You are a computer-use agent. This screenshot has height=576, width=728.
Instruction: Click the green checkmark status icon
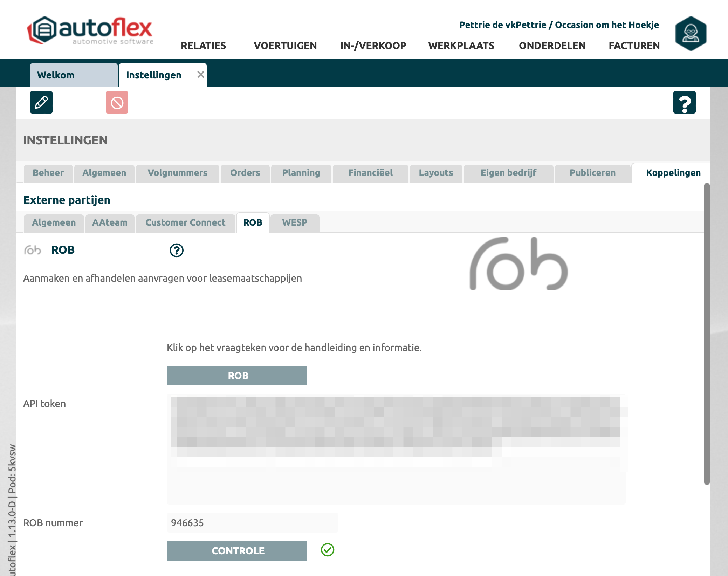(x=328, y=550)
